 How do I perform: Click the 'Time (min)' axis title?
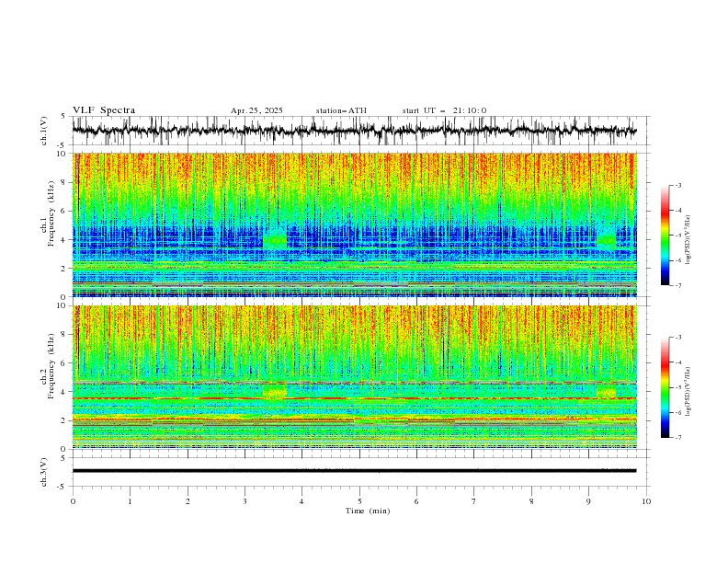(x=368, y=511)
